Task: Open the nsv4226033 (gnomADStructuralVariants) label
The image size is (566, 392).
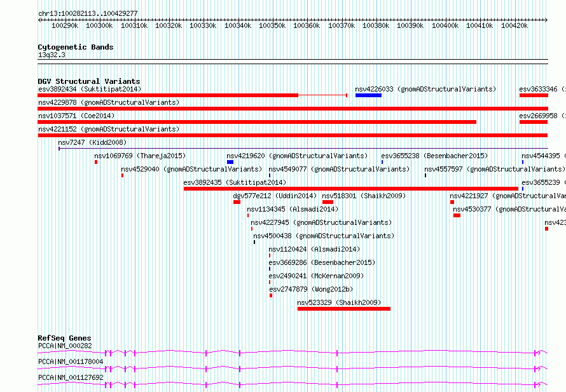Action: coord(425,89)
